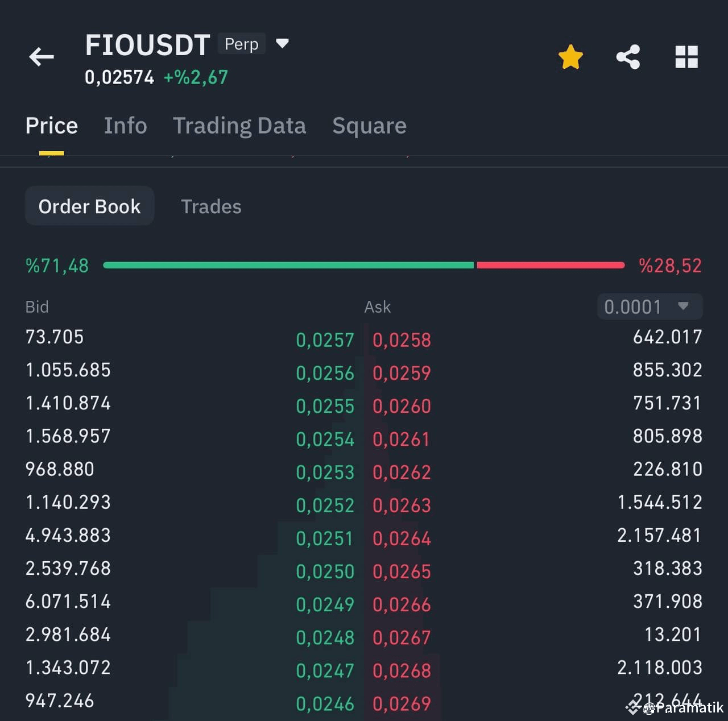
Task: Open the Perp contract dropdown
Action: pyautogui.click(x=241, y=44)
